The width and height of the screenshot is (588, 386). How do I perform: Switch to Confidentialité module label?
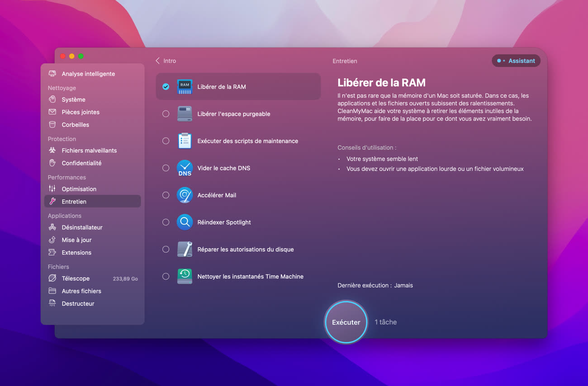(81, 163)
